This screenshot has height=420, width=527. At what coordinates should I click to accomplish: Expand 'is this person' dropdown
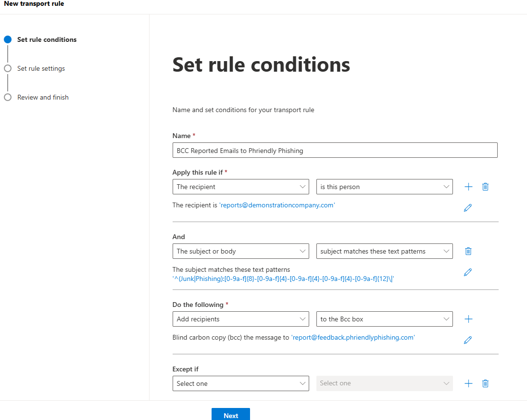tap(384, 187)
